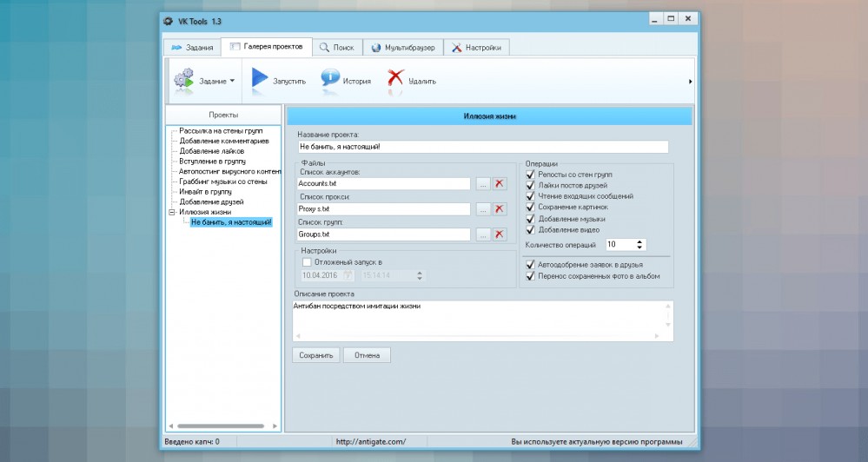868x462 pixels.
Task: Toggle Чтение входящих сообщений checkbox
Action: point(530,196)
